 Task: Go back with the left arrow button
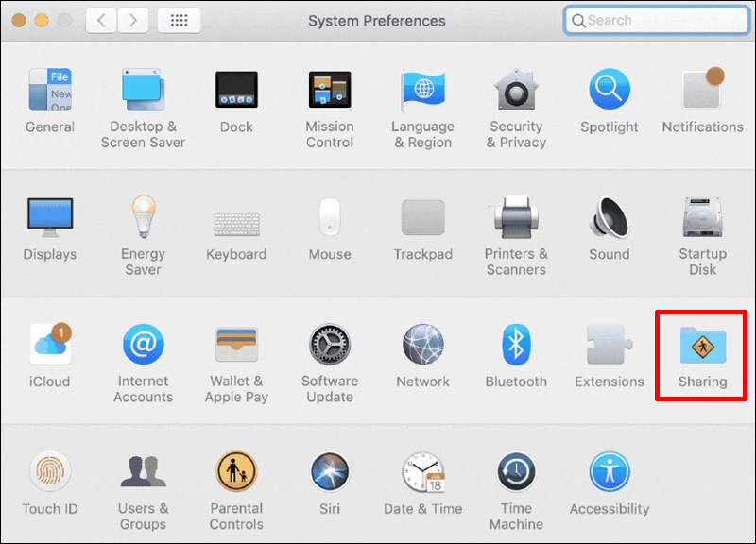101,20
